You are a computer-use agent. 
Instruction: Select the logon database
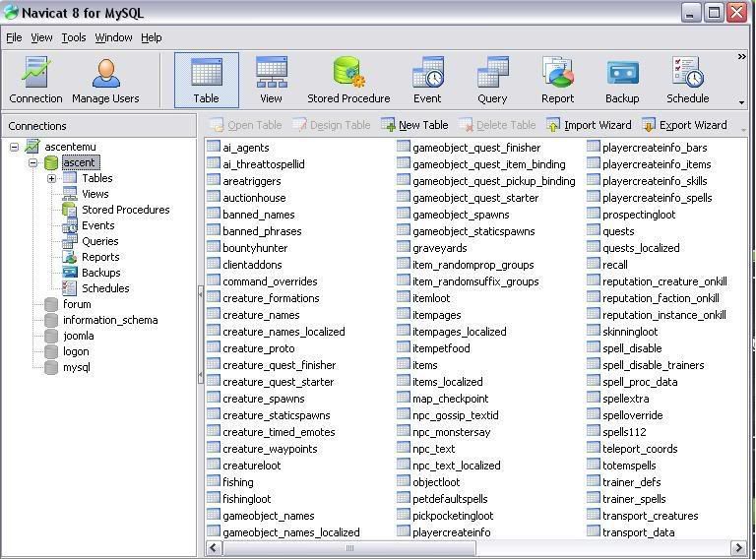76,351
